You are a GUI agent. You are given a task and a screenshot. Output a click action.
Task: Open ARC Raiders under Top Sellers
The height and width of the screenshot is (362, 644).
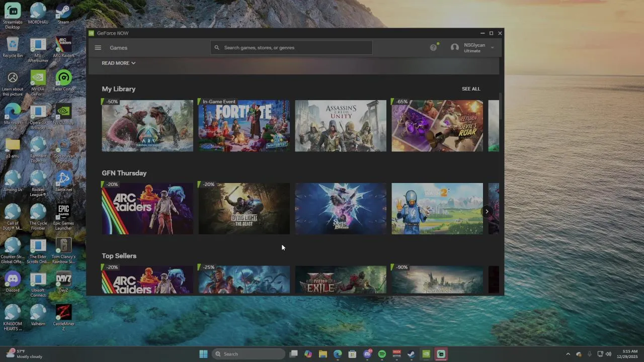(147, 280)
